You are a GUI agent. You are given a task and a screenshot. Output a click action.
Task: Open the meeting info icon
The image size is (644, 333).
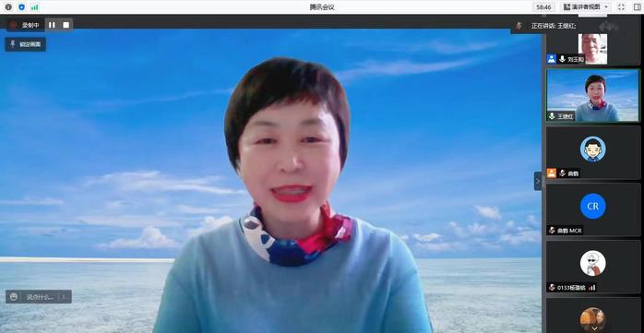(8, 7)
